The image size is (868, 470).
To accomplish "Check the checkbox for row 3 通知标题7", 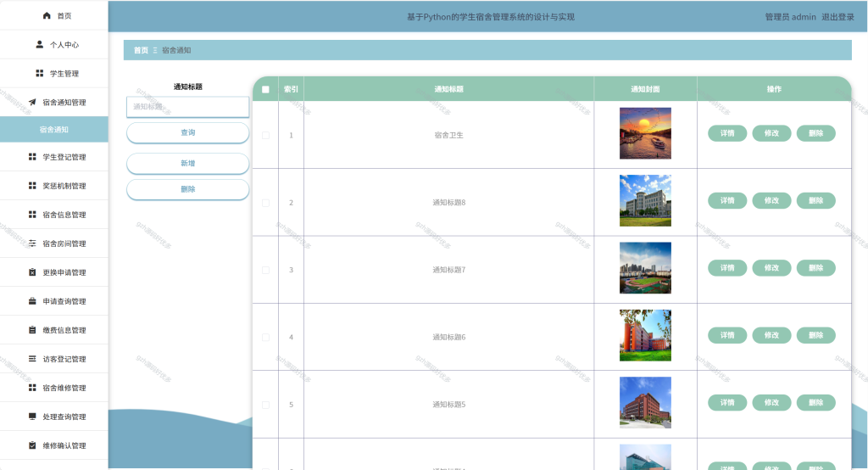I will tap(265, 270).
